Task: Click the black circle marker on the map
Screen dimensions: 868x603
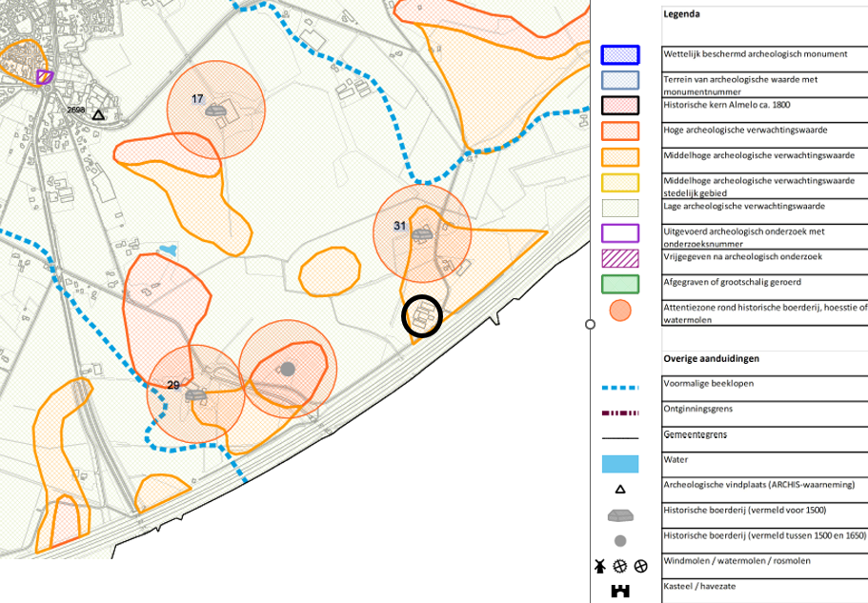Action: tap(422, 316)
